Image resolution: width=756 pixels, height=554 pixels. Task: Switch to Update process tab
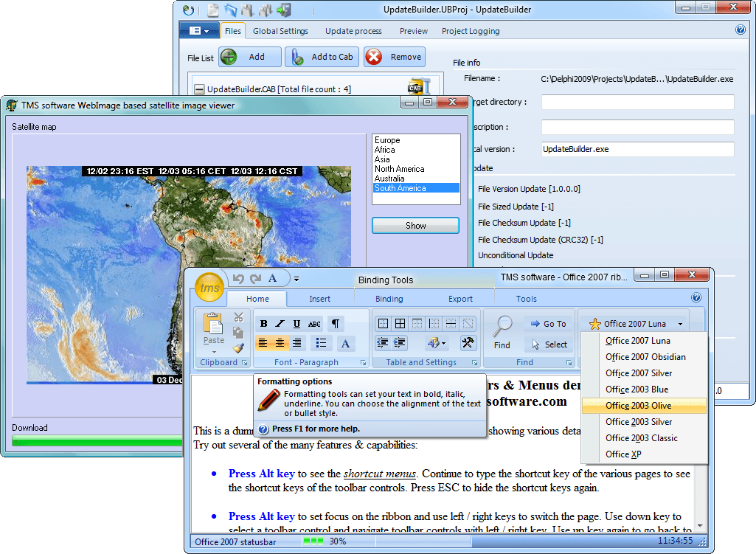click(x=353, y=31)
